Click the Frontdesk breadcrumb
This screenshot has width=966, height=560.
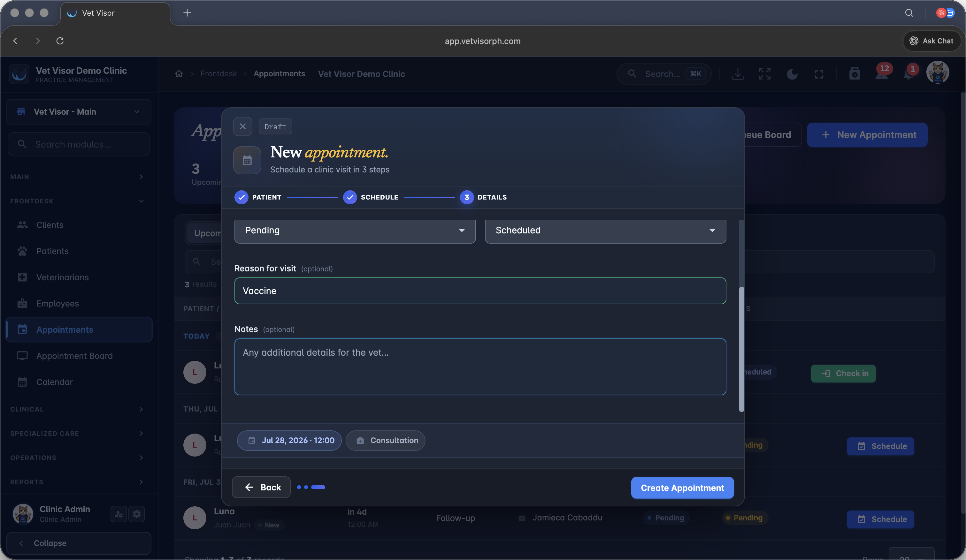pos(218,74)
